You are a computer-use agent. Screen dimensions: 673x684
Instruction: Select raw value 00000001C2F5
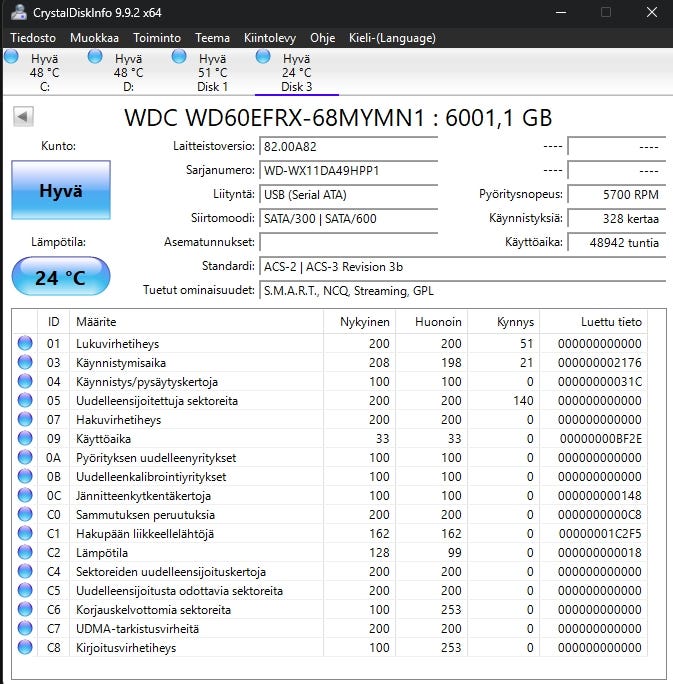(600, 534)
